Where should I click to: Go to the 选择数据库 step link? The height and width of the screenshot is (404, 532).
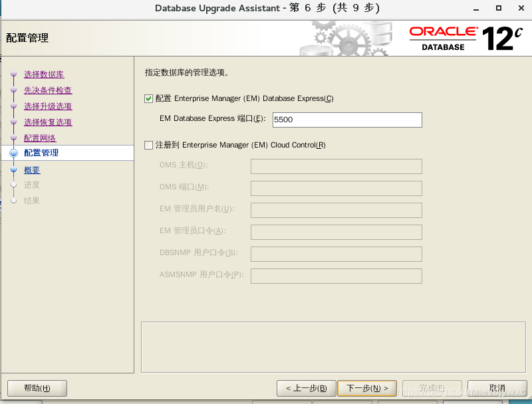click(x=44, y=74)
